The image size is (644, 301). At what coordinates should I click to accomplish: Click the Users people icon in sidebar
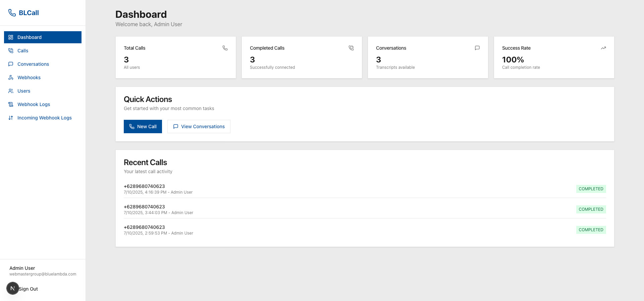pos(11,91)
